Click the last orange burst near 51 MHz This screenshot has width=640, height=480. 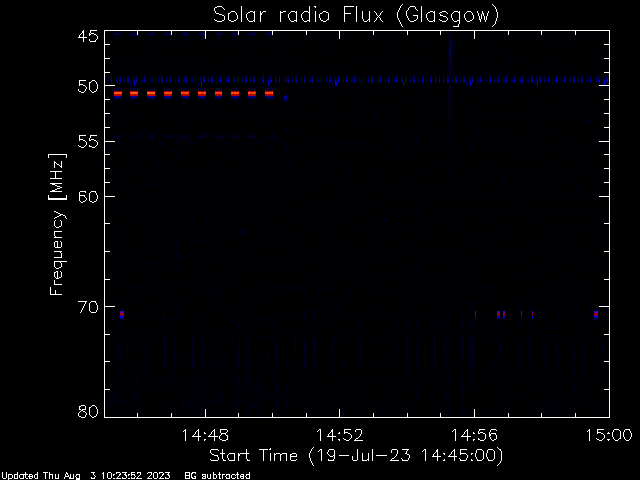point(269,94)
